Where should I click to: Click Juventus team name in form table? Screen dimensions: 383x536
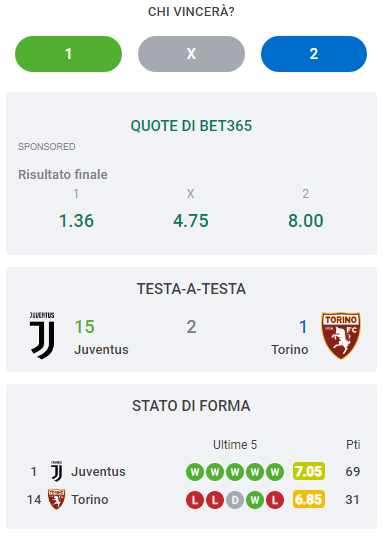(98, 472)
